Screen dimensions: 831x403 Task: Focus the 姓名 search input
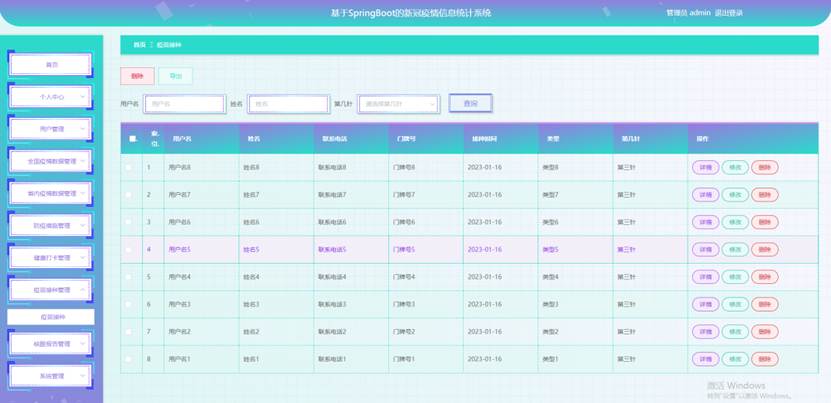pyautogui.click(x=289, y=104)
